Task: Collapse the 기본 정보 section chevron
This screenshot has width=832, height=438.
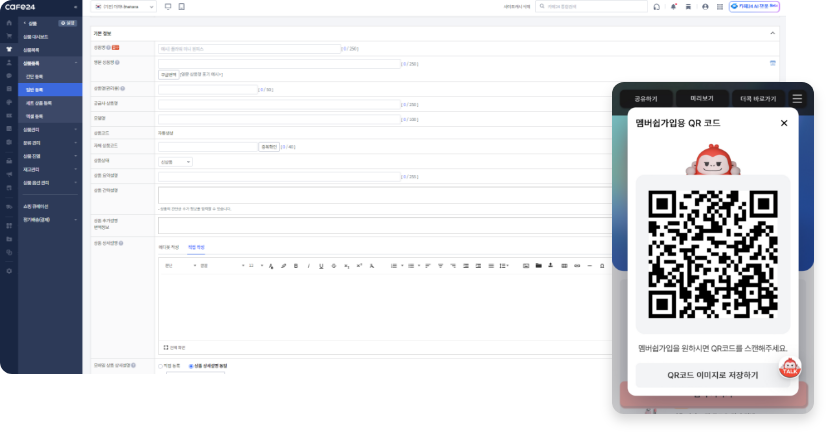Action: click(772, 33)
